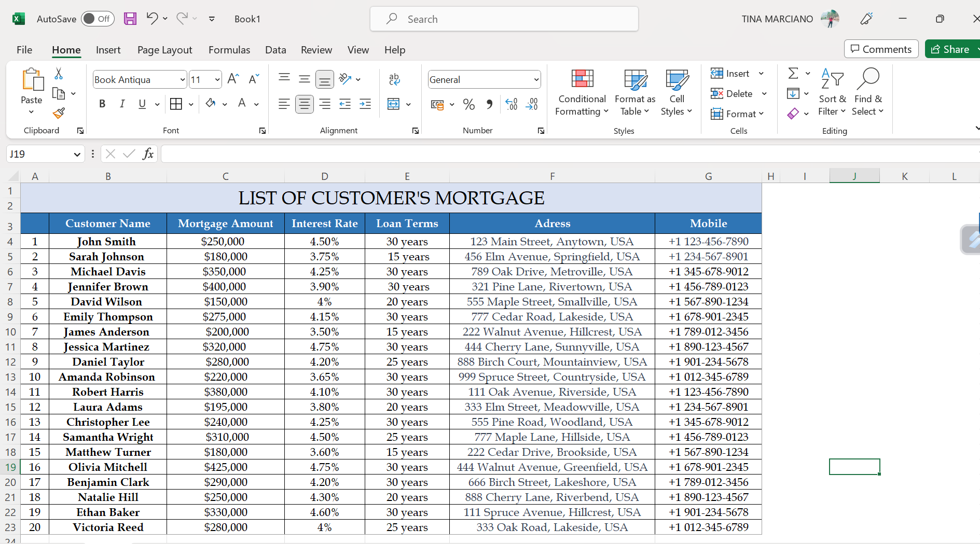The width and height of the screenshot is (980, 544).
Task: Click the Increase Font Size icon
Action: click(x=233, y=79)
